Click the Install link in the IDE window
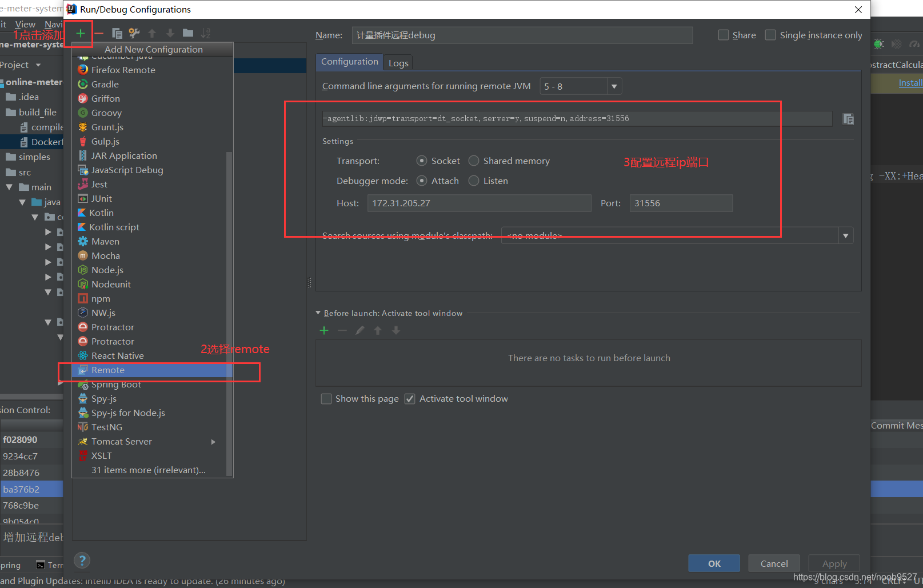Screen dimensions: 923x588 pos(910,83)
